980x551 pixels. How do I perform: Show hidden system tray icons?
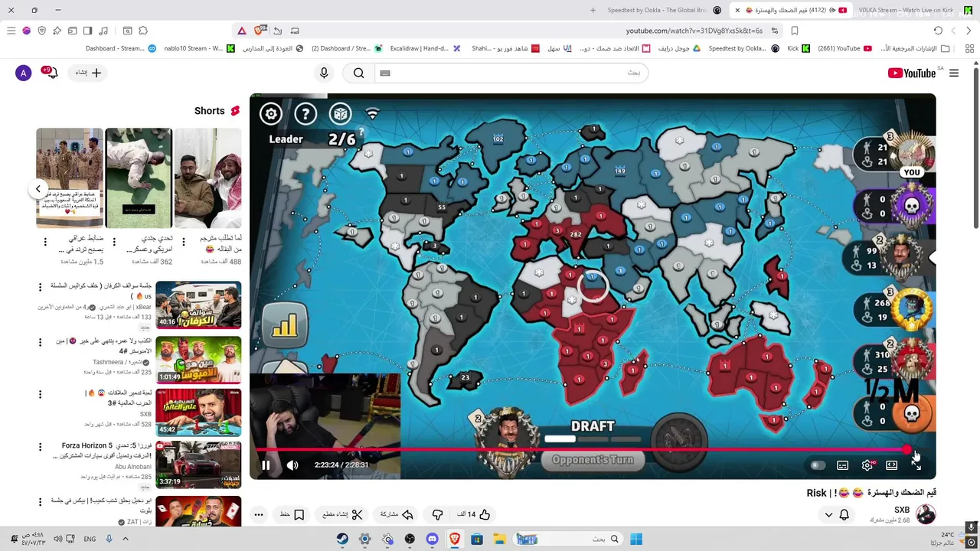click(x=126, y=539)
